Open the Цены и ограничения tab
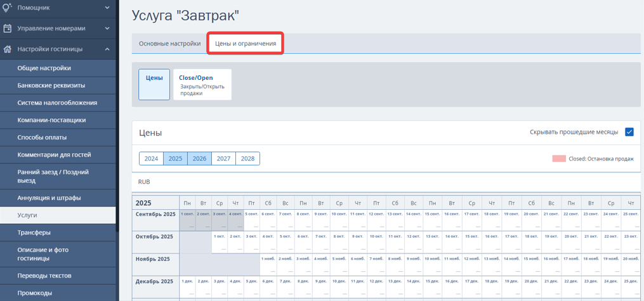 click(x=246, y=44)
